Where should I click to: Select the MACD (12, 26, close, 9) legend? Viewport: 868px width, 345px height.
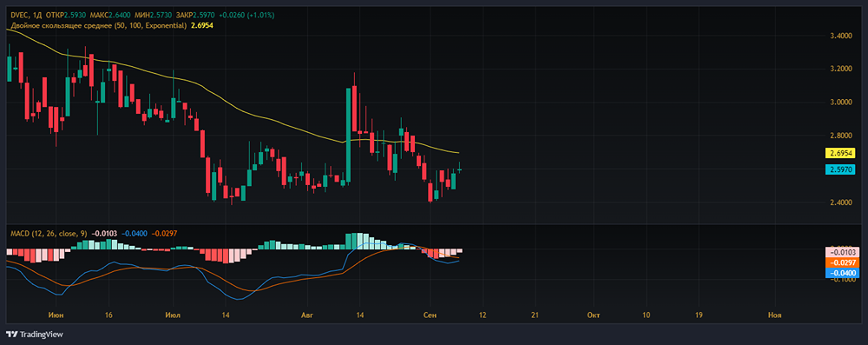tap(49, 234)
